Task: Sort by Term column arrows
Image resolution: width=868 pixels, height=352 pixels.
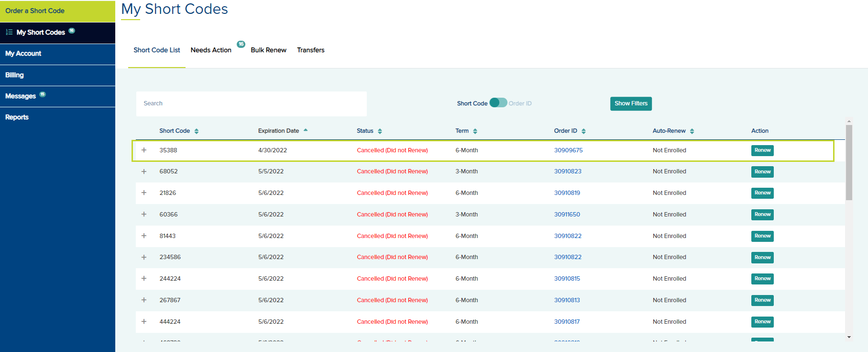Action: (475, 131)
